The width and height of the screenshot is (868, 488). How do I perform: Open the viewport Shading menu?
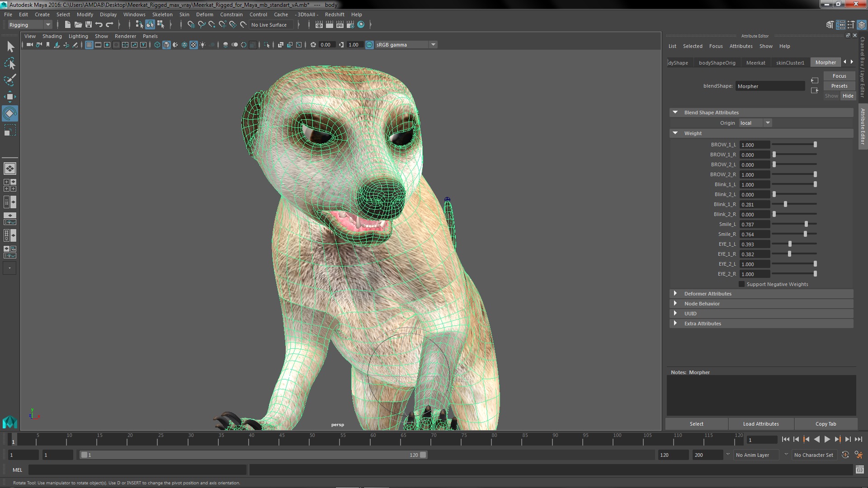click(52, 36)
